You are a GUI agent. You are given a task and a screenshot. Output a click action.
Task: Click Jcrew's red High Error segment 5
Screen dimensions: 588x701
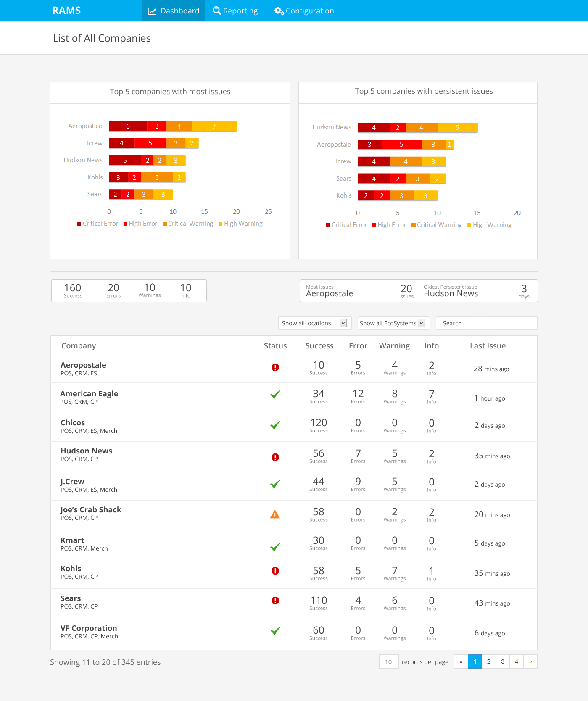click(x=150, y=143)
